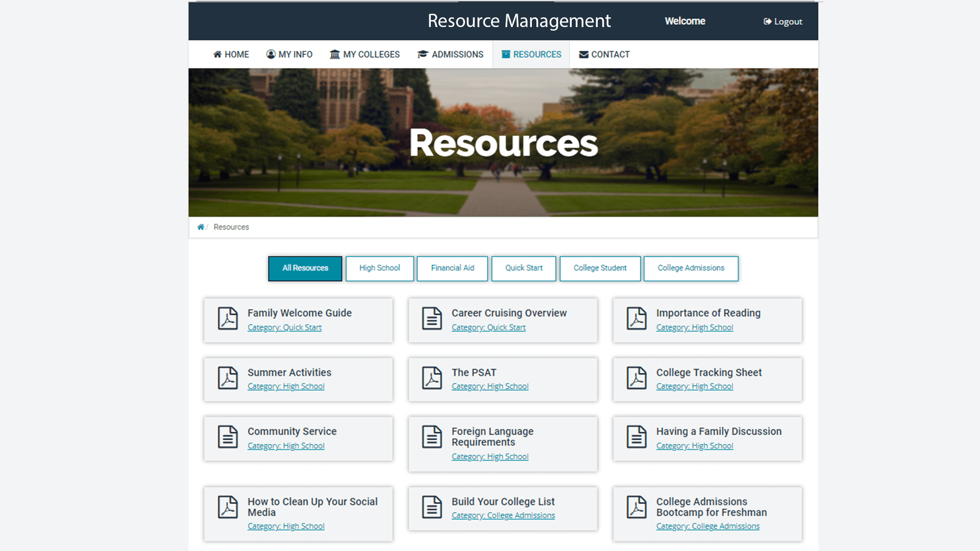Click PDF icon for College Tracking Sheet
The height and width of the screenshot is (551, 980).
click(x=636, y=378)
